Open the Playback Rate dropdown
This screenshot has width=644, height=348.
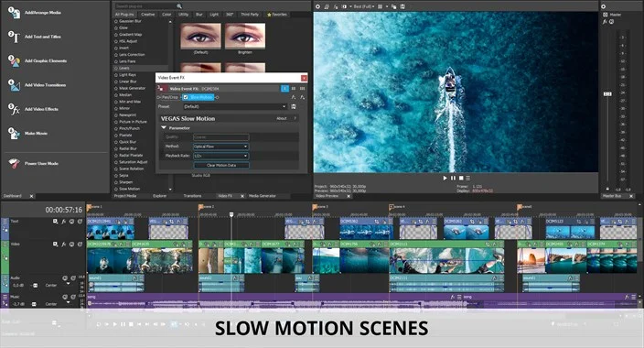click(221, 156)
